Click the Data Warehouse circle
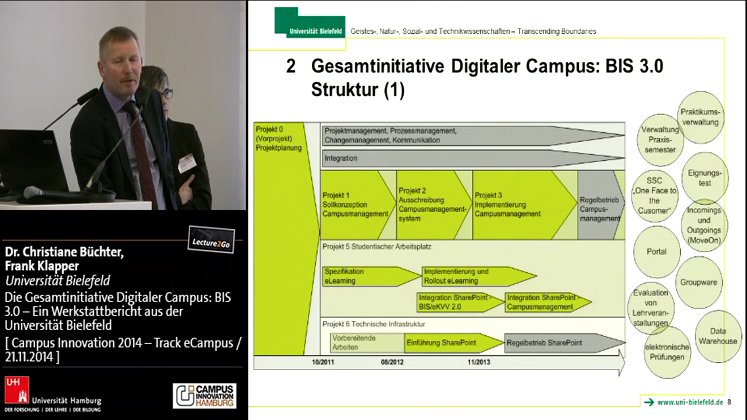This screenshot has height=420, width=747. click(x=717, y=336)
